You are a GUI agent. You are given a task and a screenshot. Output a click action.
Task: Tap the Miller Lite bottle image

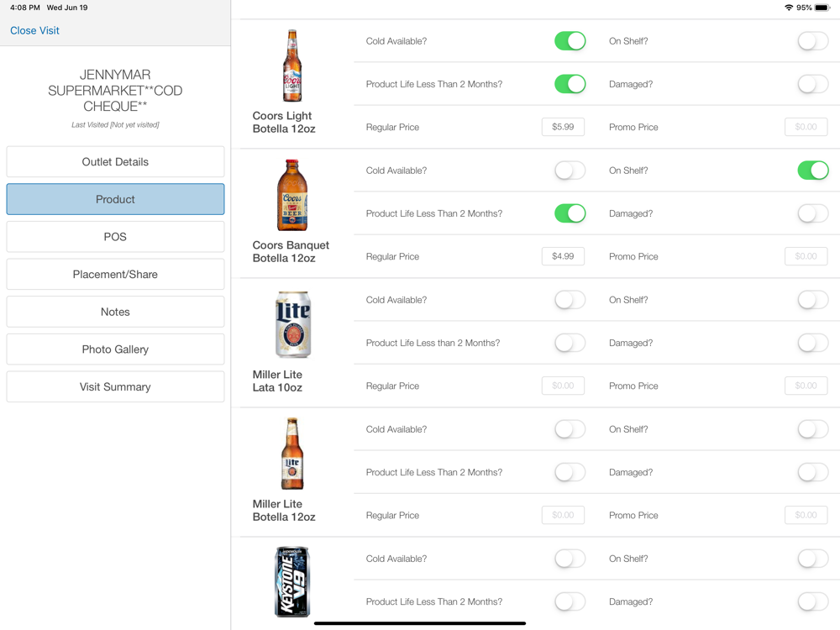tap(292, 454)
